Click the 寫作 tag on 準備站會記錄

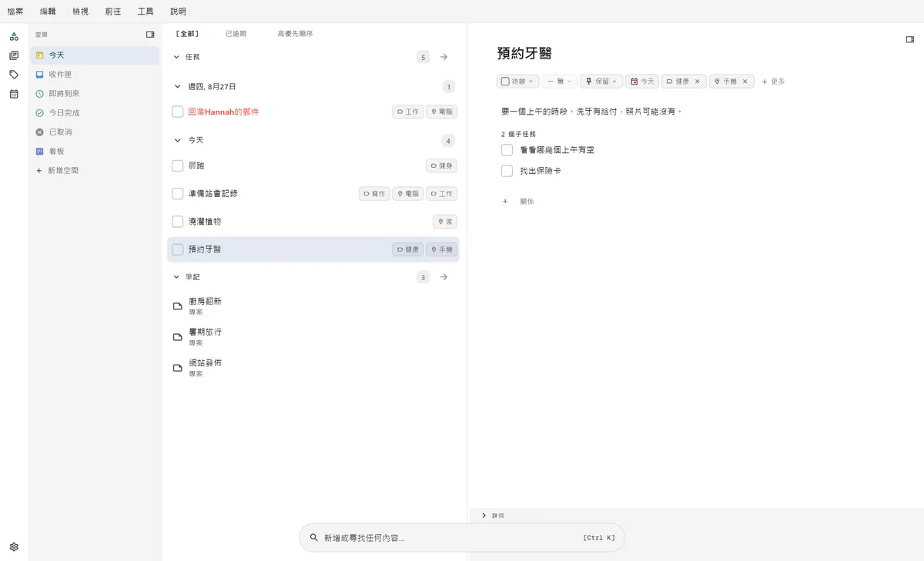(374, 194)
